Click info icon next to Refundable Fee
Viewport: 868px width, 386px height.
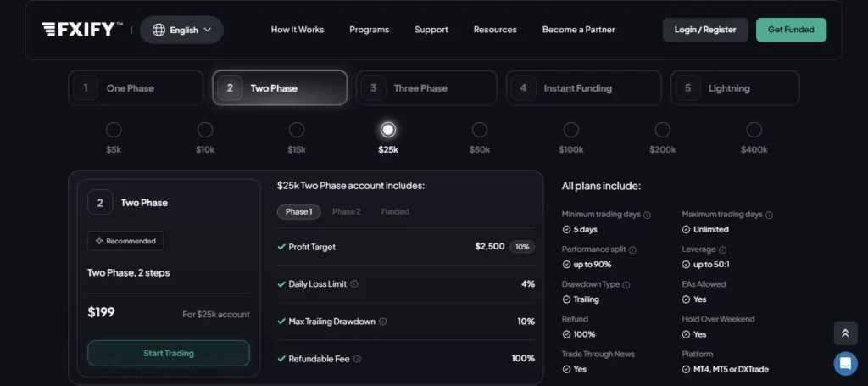tap(357, 359)
